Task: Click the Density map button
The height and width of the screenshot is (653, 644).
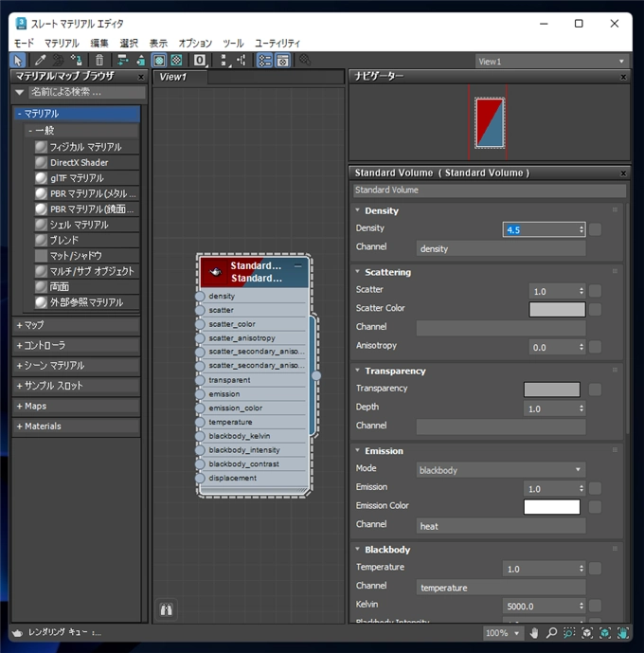Action: [596, 229]
